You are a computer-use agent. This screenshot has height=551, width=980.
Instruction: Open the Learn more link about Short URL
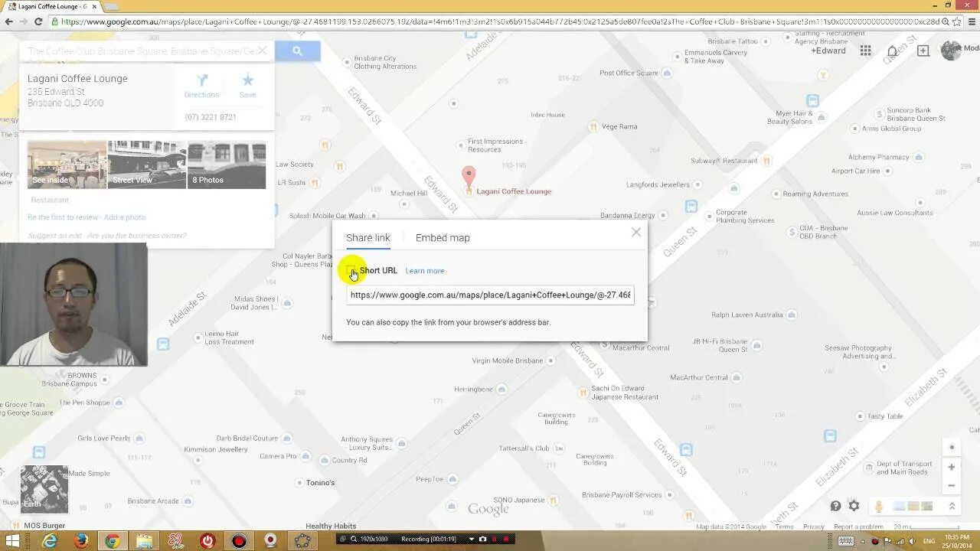click(425, 270)
